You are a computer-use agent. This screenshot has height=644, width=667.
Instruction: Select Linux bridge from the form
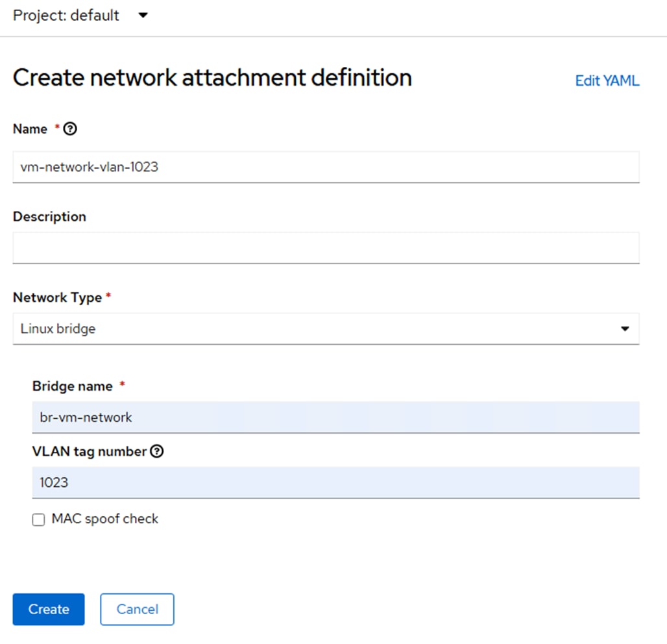click(324, 329)
